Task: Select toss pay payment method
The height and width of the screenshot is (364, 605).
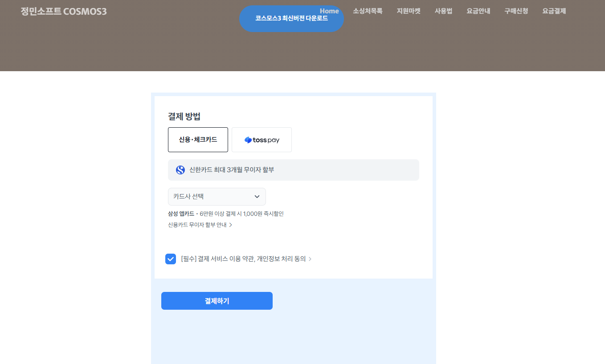Action: (262, 140)
